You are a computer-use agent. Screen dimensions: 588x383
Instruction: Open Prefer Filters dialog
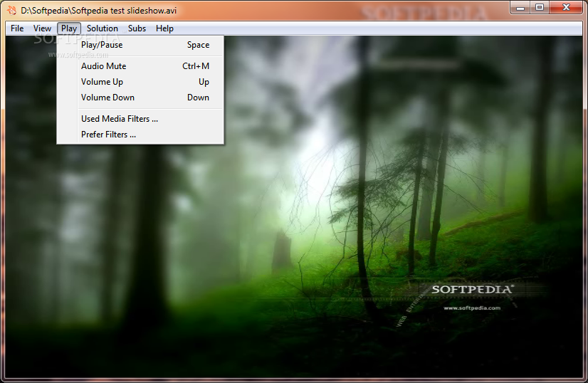(x=141, y=135)
